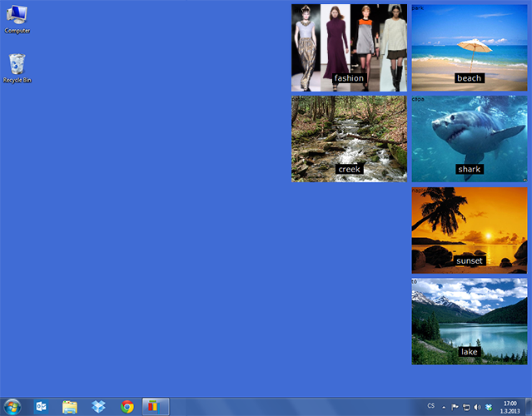Launch Google Chrome from the taskbar
Image resolution: width=532 pixels, height=416 pixels.
click(127, 407)
